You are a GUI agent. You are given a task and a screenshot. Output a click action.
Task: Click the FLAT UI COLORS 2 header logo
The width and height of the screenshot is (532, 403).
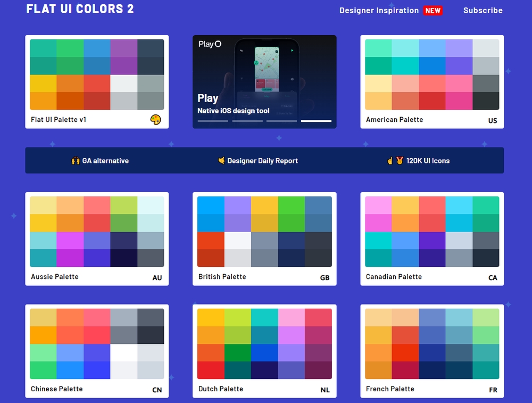point(80,9)
